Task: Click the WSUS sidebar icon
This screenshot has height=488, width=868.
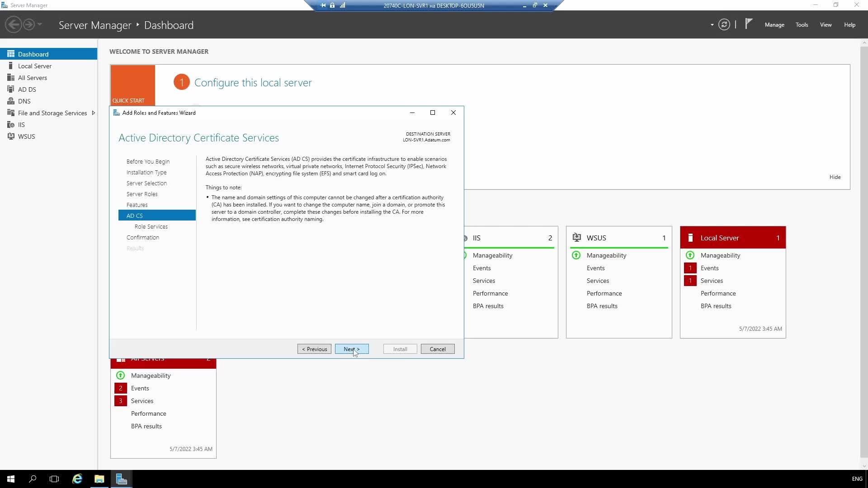Action: click(11, 136)
